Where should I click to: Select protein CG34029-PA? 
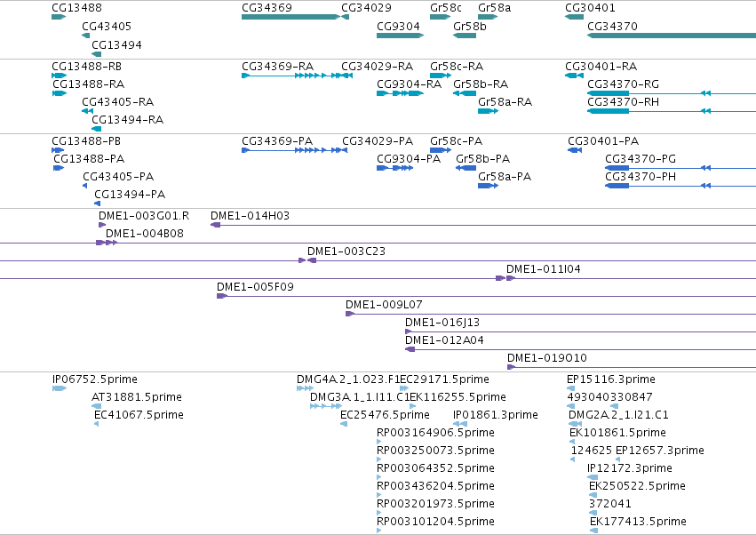tap(378, 141)
